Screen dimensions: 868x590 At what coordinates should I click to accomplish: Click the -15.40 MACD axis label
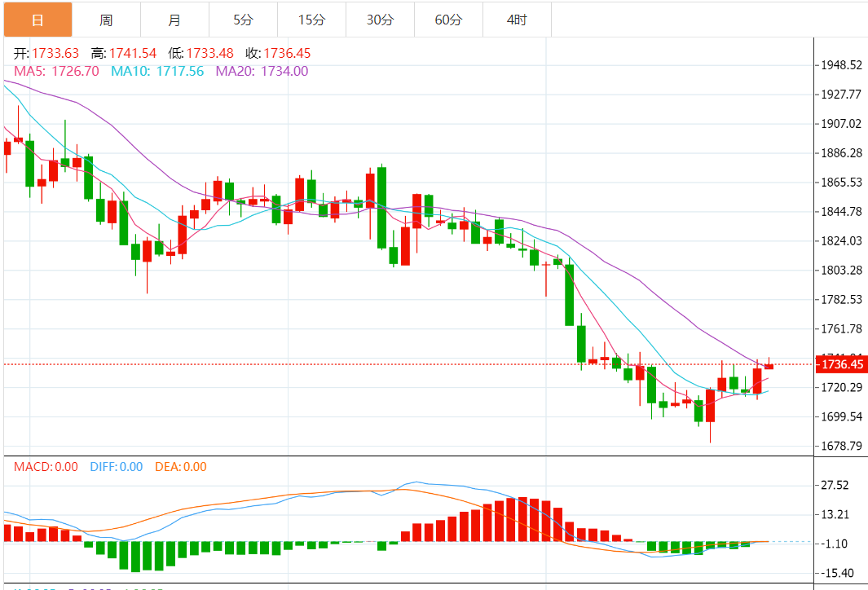pyautogui.click(x=837, y=574)
